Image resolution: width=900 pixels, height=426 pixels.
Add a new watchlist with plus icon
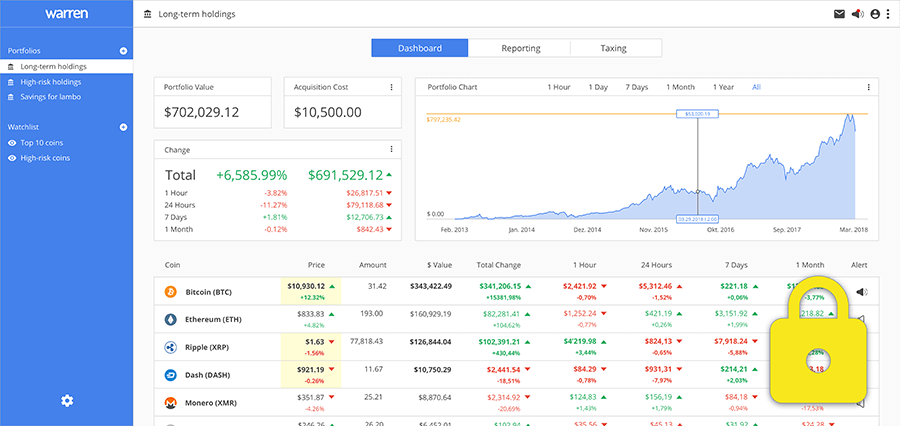click(123, 127)
